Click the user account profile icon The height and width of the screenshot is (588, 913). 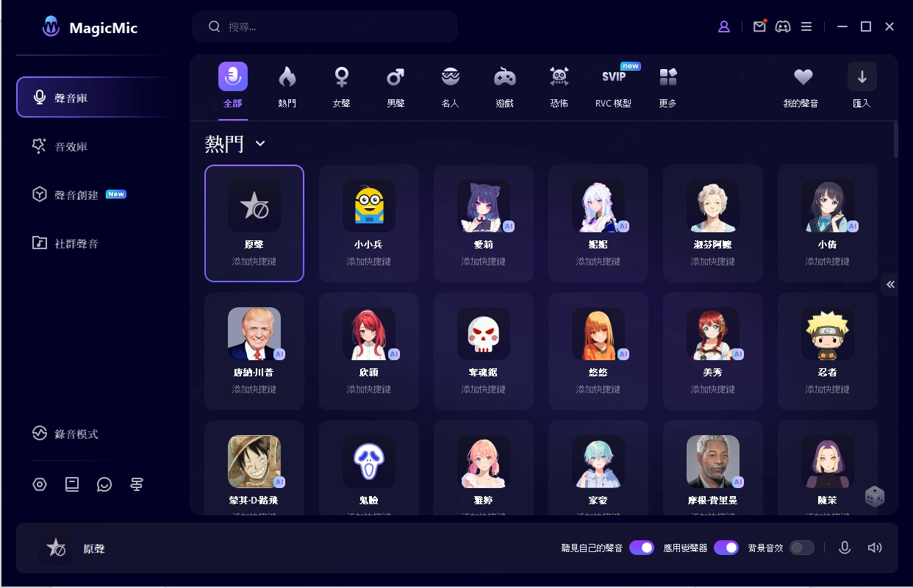724,26
